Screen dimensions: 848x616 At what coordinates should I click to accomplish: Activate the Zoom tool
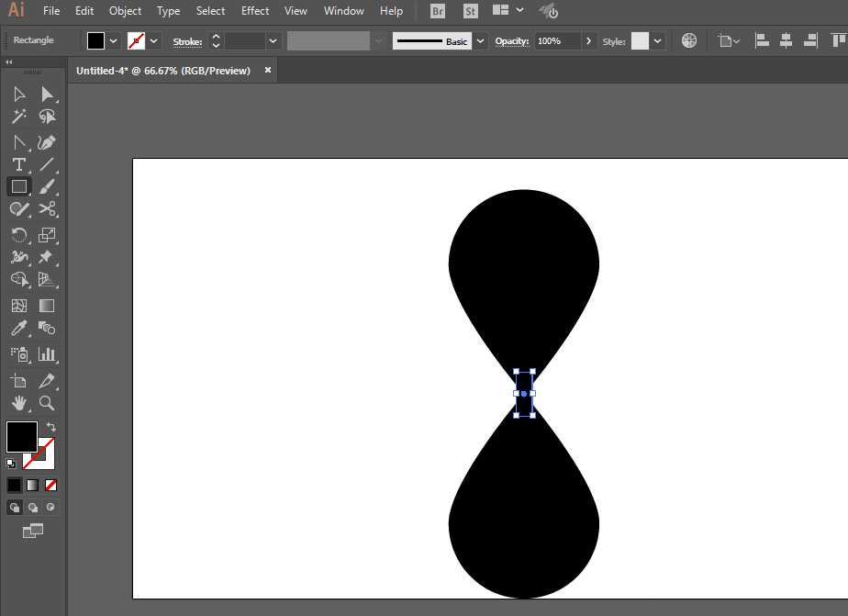coord(47,403)
